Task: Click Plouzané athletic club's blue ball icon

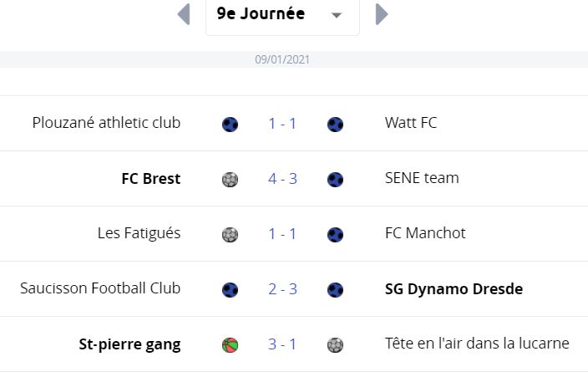Action: pos(230,125)
